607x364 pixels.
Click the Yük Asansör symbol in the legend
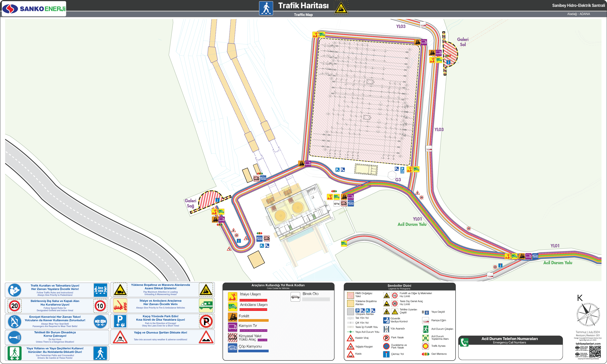click(386, 329)
